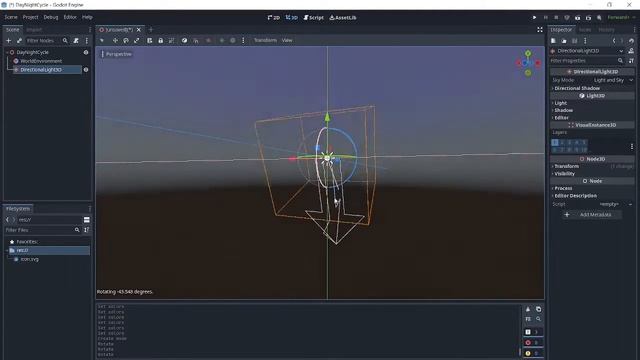
Task: Click the Run current scene icon
Action: pyautogui.click(x=578, y=18)
